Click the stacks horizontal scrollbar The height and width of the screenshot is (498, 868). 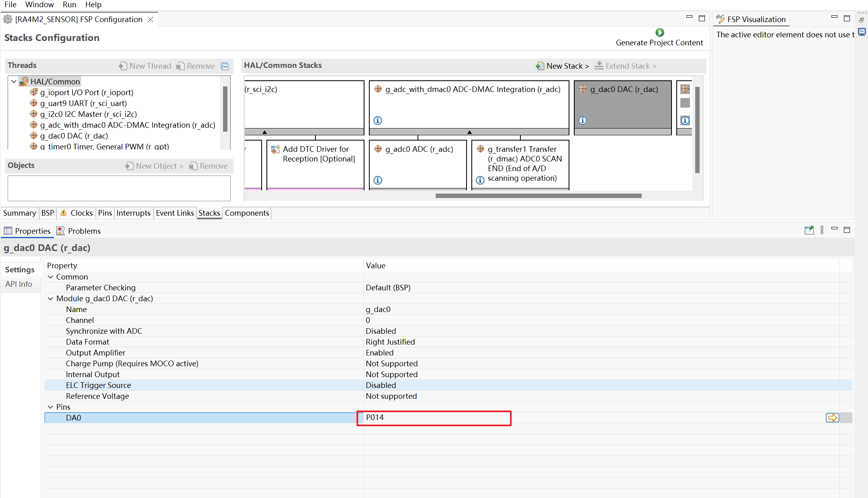pyautogui.click(x=538, y=196)
